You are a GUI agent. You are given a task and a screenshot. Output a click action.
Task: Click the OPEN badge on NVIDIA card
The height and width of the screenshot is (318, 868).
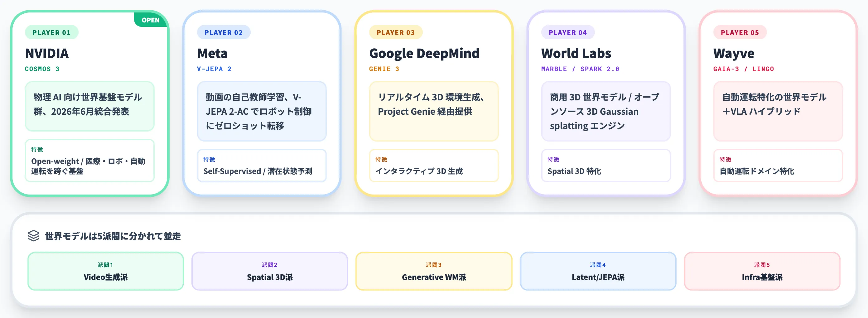pyautogui.click(x=150, y=20)
